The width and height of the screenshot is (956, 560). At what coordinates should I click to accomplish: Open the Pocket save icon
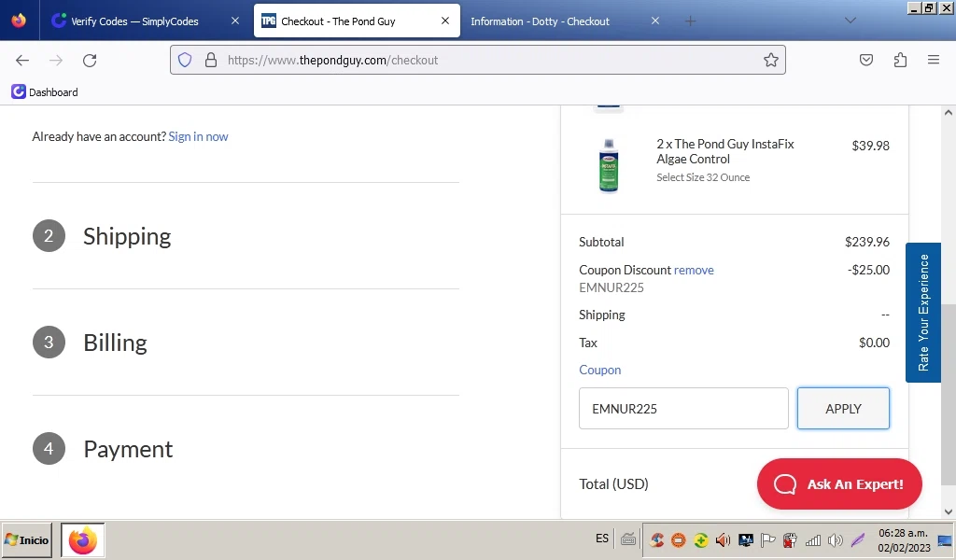click(x=865, y=60)
